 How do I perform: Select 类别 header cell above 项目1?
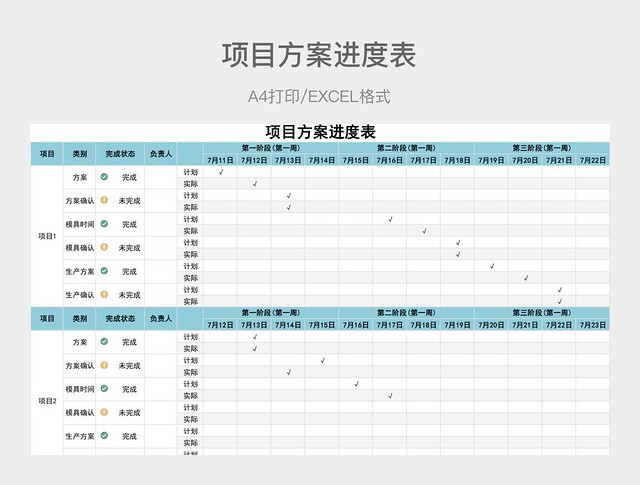tap(80, 154)
